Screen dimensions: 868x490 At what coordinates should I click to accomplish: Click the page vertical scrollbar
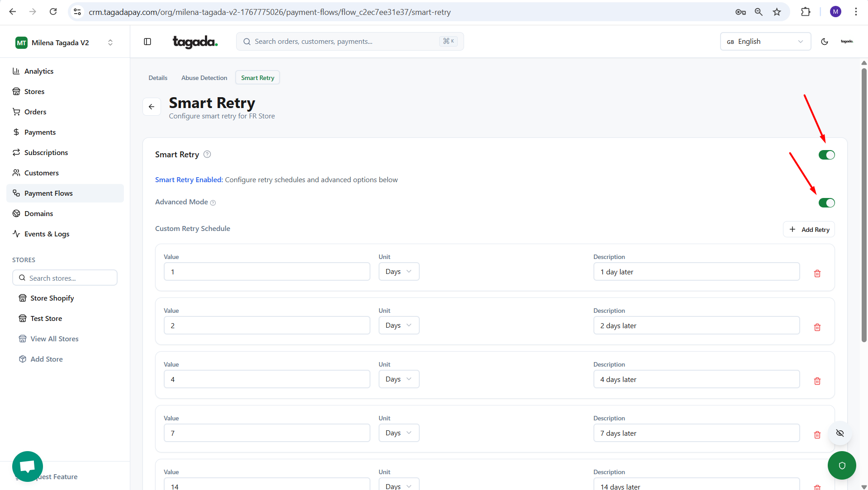click(x=864, y=203)
